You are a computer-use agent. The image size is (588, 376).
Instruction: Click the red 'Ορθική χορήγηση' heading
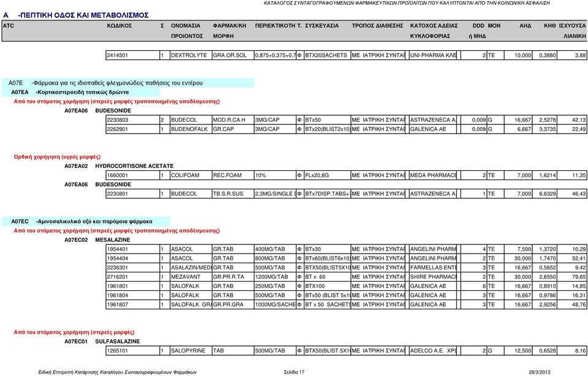tap(57, 157)
